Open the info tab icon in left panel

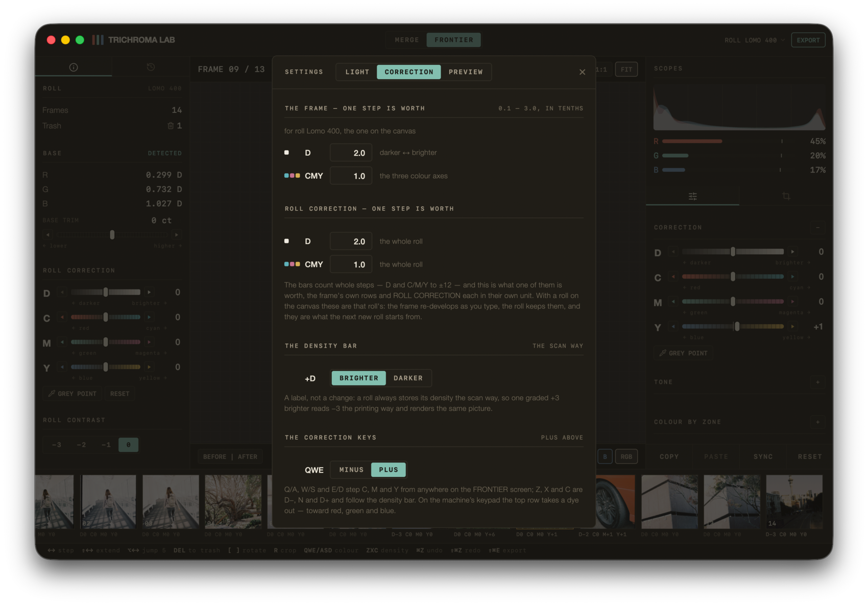(74, 67)
